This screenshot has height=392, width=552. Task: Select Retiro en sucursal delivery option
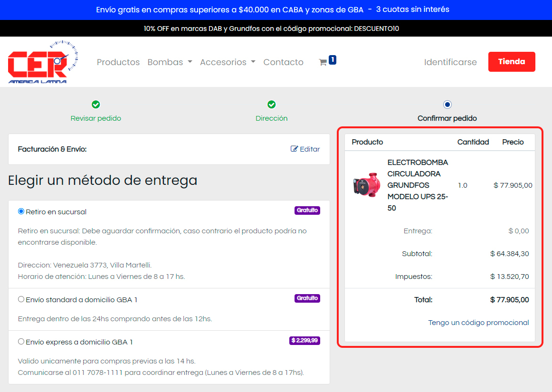[21, 211]
